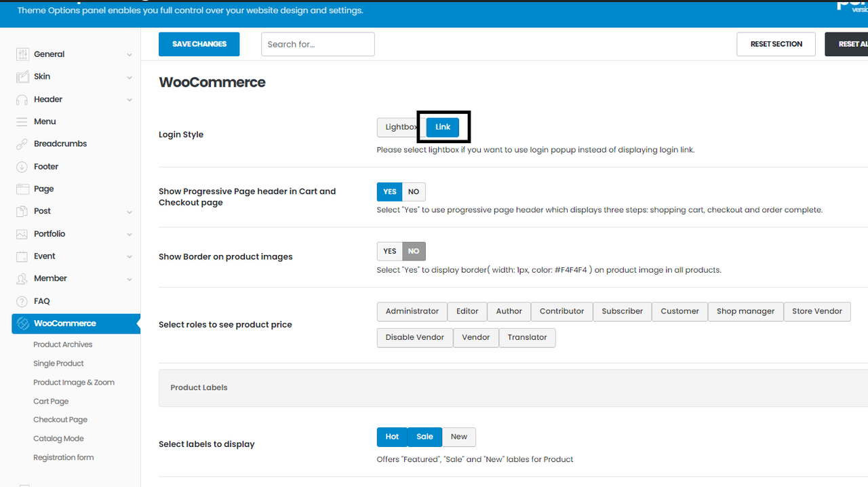Open Cart Page subsection
Screen dimensions: 868x487
click(51, 402)
